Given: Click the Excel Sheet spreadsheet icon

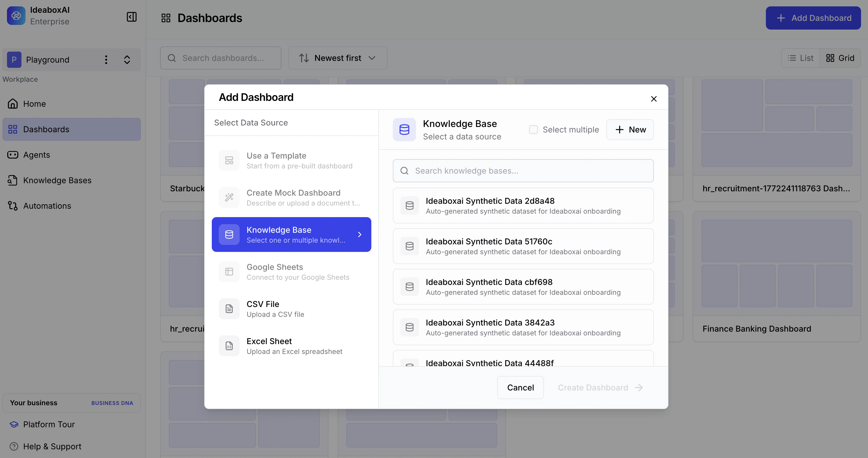Looking at the screenshot, I should click(229, 346).
